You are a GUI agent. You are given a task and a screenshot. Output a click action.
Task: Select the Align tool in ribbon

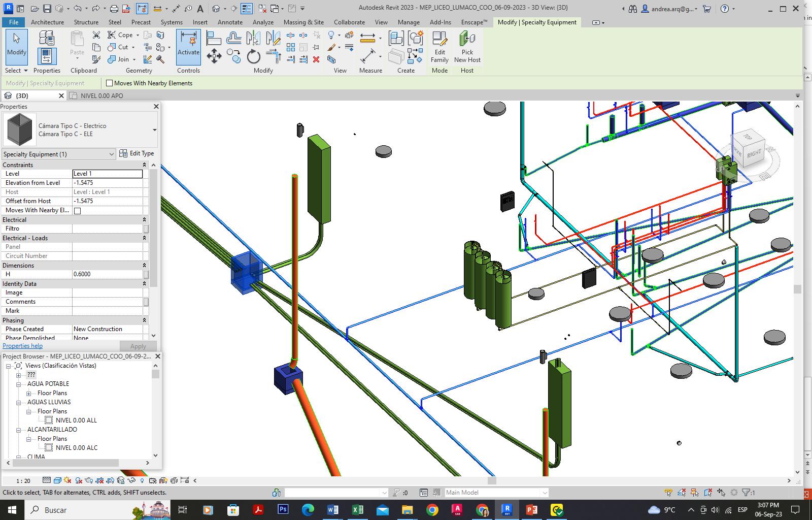pyautogui.click(x=214, y=38)
